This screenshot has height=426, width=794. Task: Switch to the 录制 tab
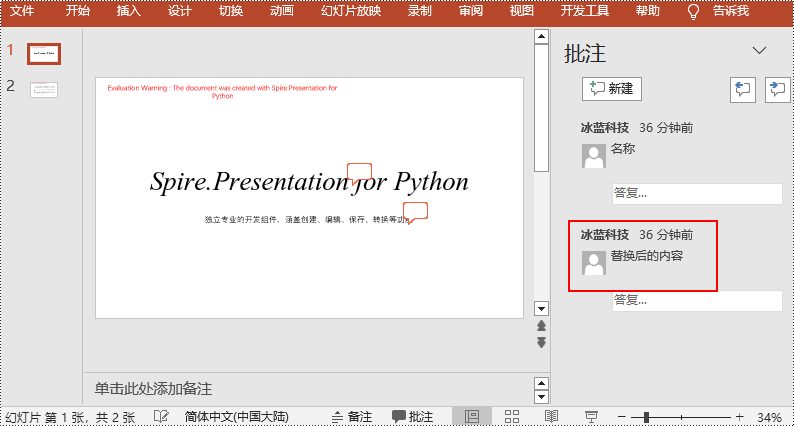coord(420,11)
